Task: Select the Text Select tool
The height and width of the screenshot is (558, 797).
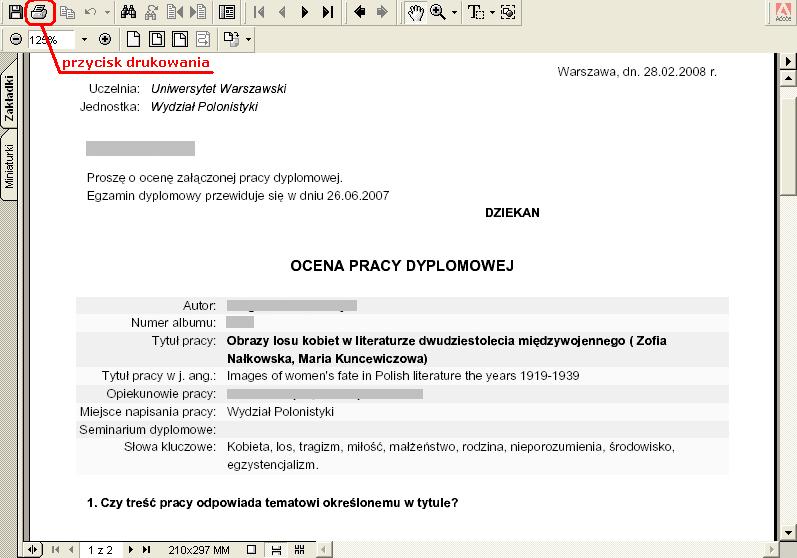Action: pos(475,12)
